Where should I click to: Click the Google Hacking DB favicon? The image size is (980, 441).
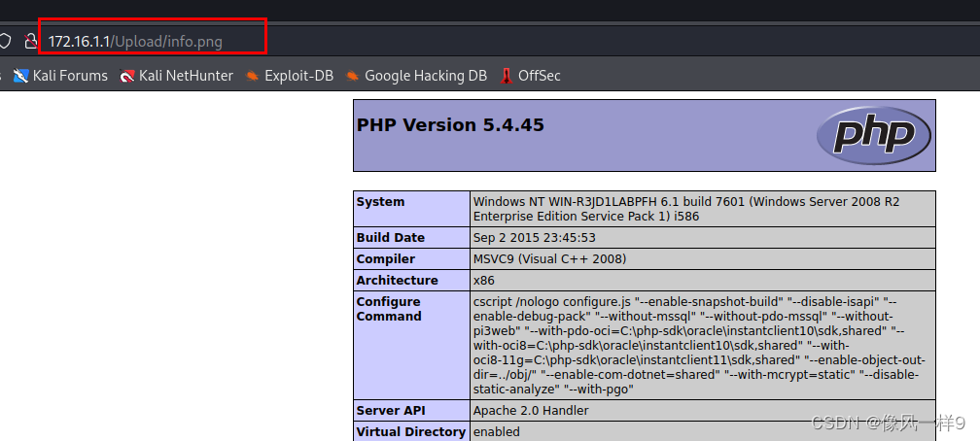point(353,76)
